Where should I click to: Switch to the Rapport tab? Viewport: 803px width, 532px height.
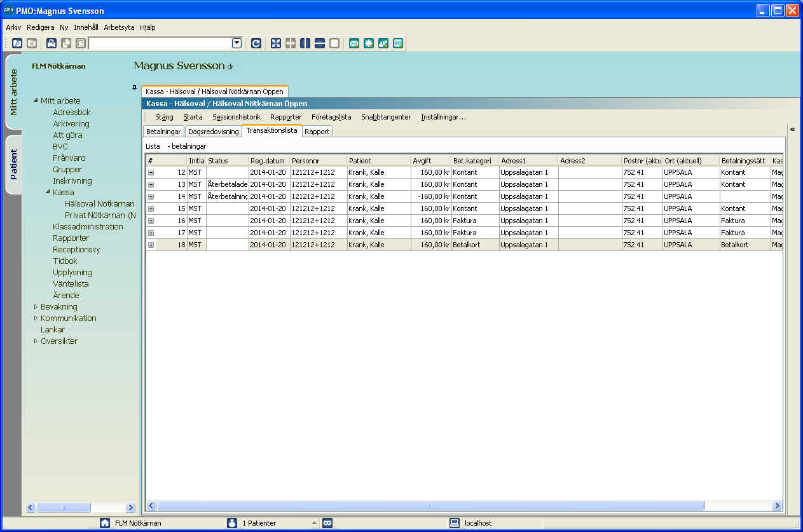[317, 132]
